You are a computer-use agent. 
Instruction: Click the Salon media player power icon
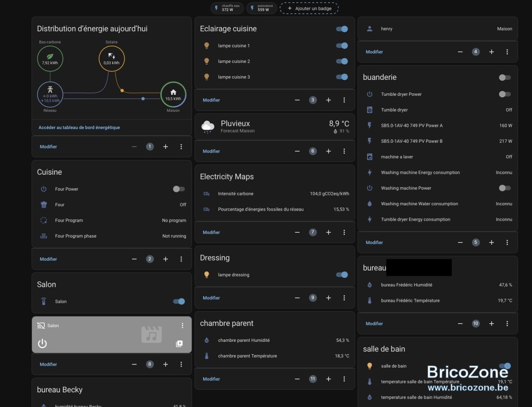tap(43, 343)
